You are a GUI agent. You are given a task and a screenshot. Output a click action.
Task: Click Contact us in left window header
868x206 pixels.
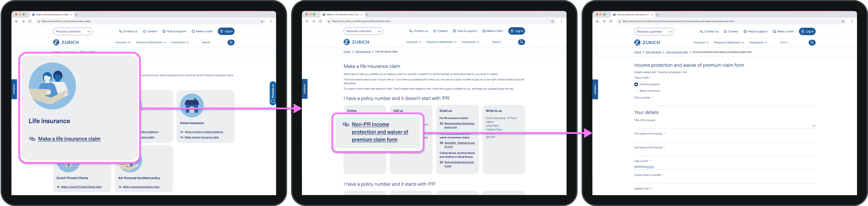pyautogui.click(x=128, y=31)
